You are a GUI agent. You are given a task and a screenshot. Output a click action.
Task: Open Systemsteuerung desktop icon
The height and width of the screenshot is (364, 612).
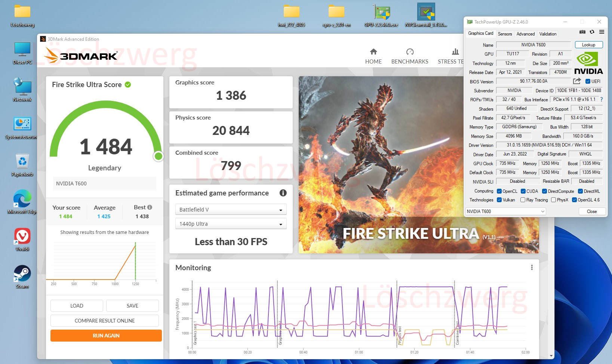22,128
